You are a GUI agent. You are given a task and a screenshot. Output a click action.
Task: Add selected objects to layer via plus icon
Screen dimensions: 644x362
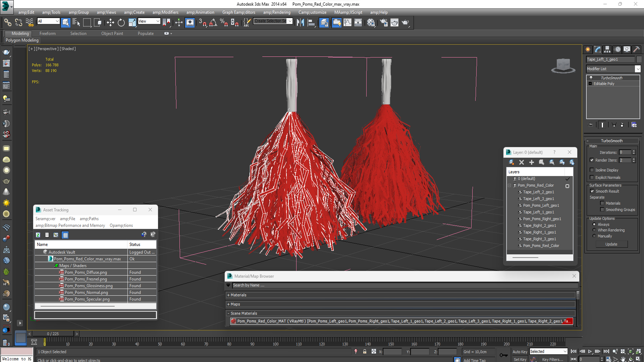pyautogui.click(x=531, y=162)
